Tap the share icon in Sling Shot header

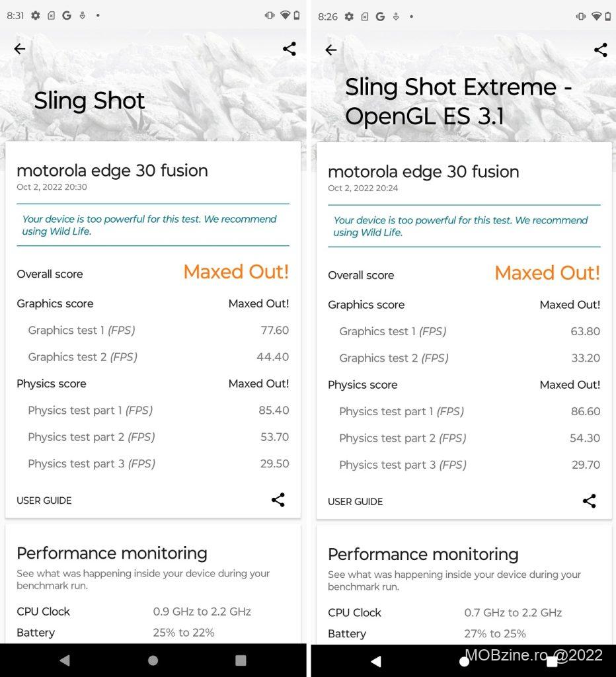(289, 49)
